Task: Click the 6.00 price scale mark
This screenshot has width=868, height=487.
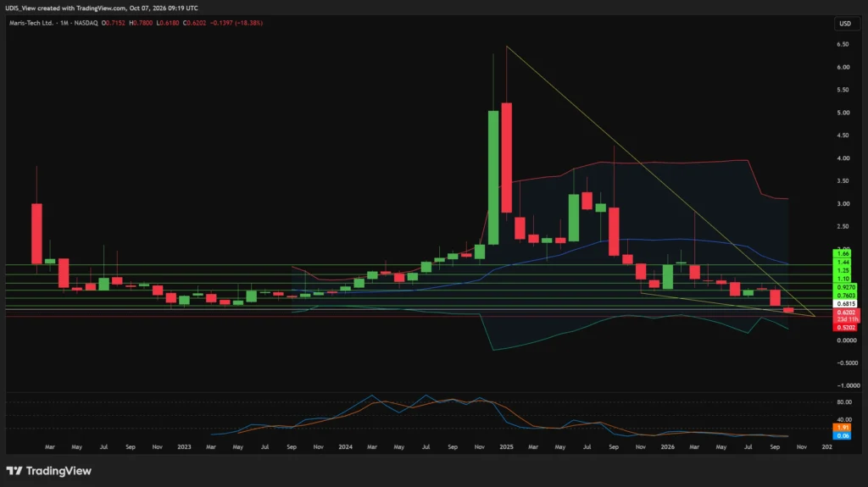Action: (x=843, y=67)
